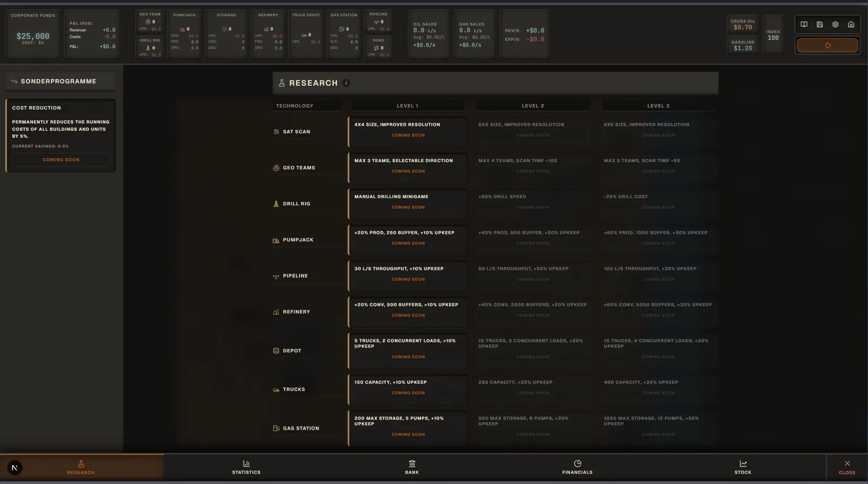
Task: Click the Current Savings: 0.0% text
Action: tap(41, 147)
